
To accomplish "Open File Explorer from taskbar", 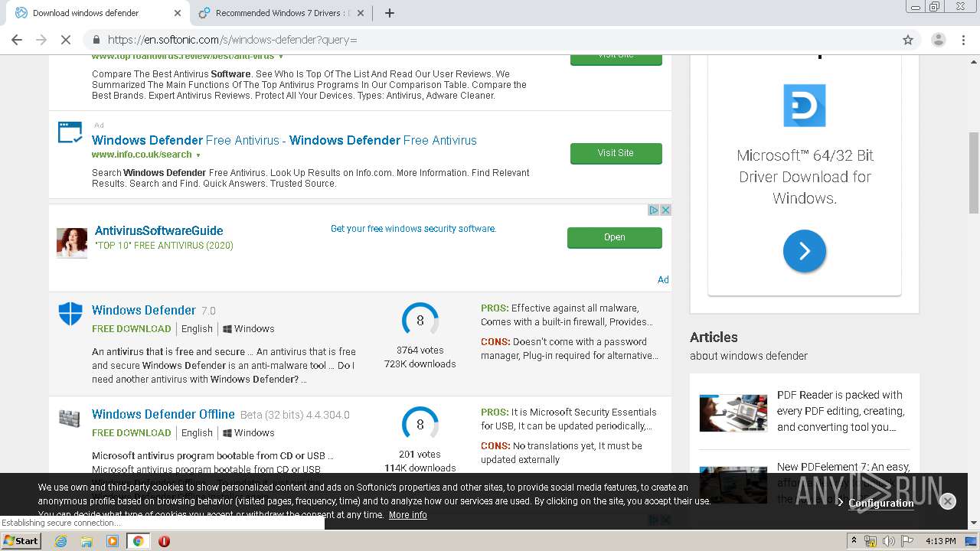I will click(x=87, y=541).
